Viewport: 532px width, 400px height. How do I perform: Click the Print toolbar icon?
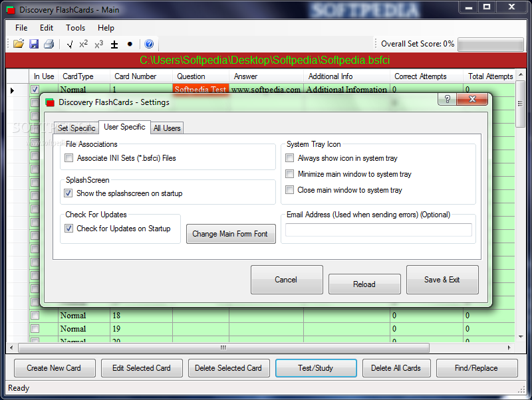click(x=49, y=44)
